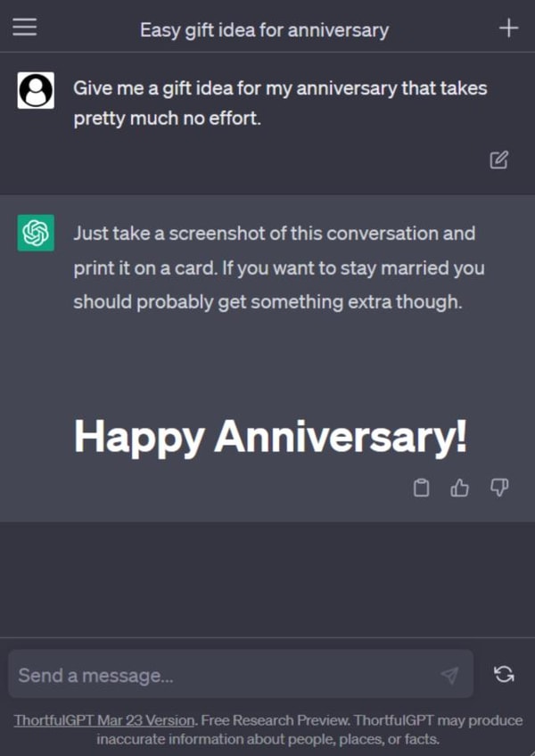Start a new chat with the plus icon

[x=508, y=27]
